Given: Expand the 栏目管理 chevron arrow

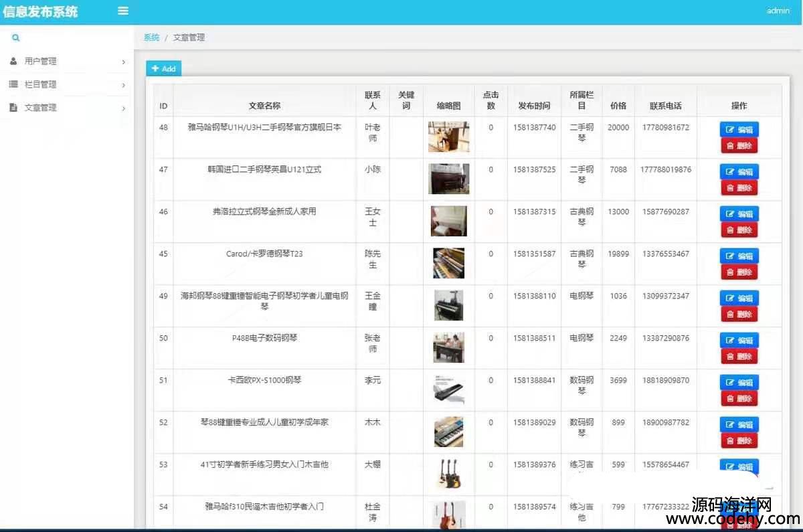Looking at the screenshot, I should [124, 85].
